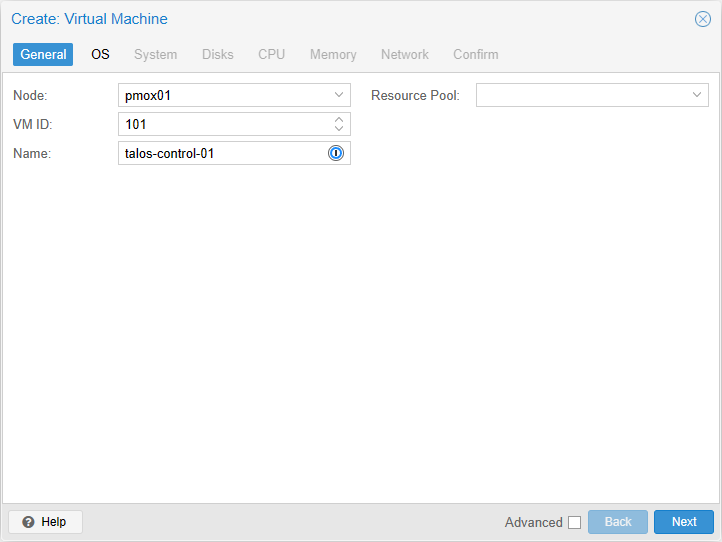
Task: Click the password manager icon in Name field
Action: (336, 153)
